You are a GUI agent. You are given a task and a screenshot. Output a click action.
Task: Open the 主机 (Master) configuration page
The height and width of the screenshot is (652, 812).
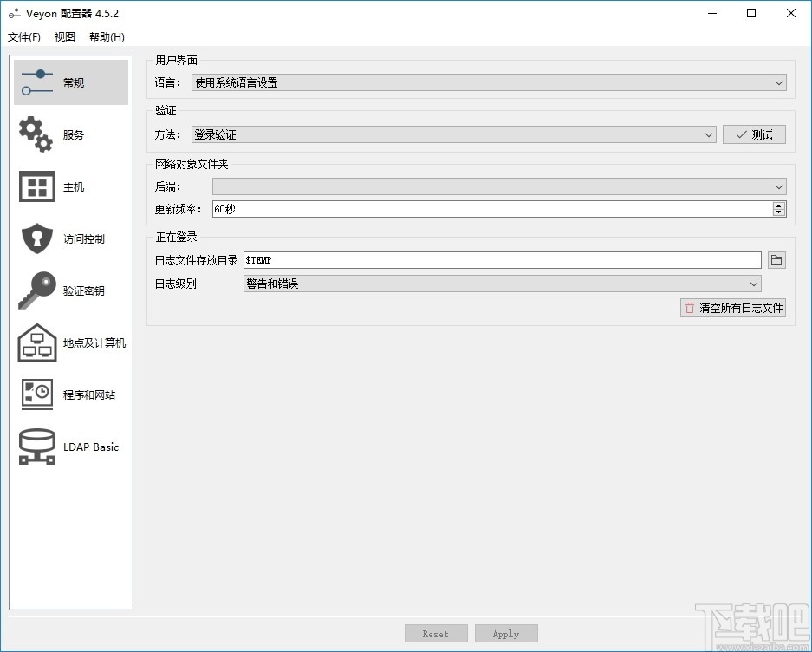69,186
